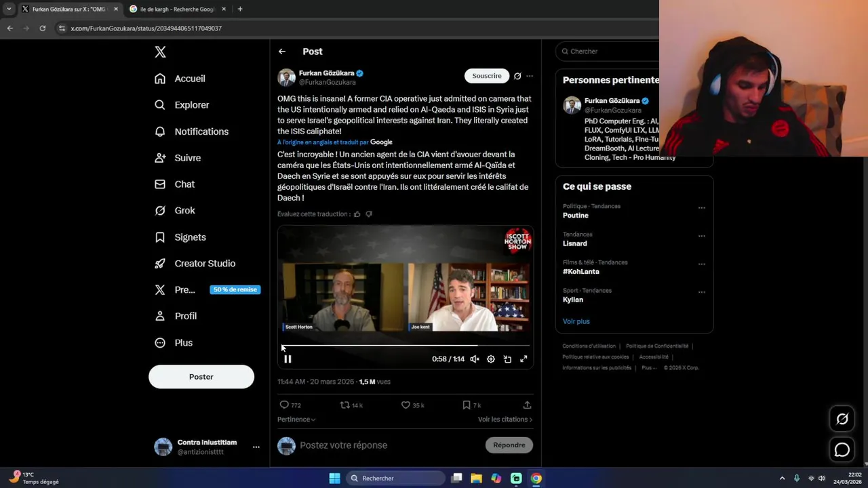Viewport: 868px width, 488px height.
Task: Open Politique de Confidentialité link
Action: 657,346
